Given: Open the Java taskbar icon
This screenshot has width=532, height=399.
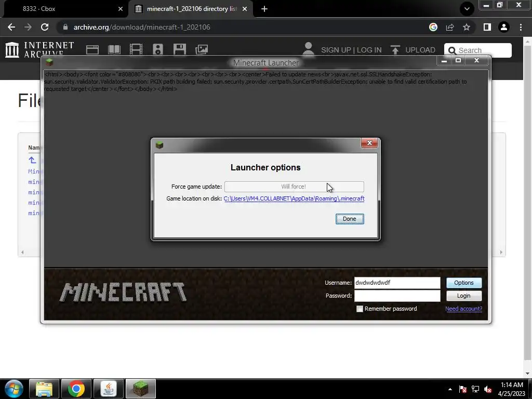Looking at the screenshot, I should [x=109, y=389].
